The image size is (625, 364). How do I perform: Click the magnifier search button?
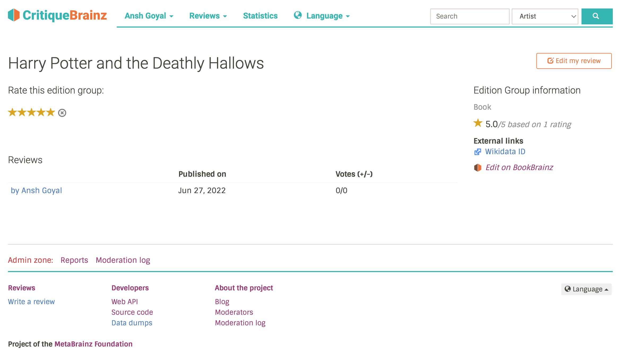[x=597, y=16]
